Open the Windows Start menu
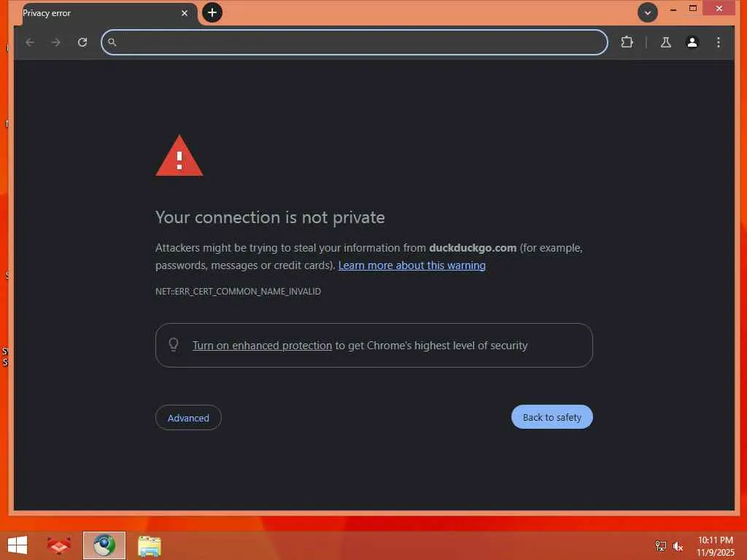747x560 pixels. point(18,545)
